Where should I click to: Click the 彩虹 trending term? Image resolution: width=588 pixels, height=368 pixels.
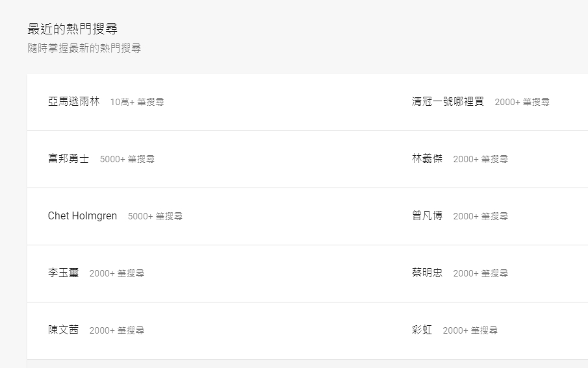pyautogui.click(x=422, y=330)
